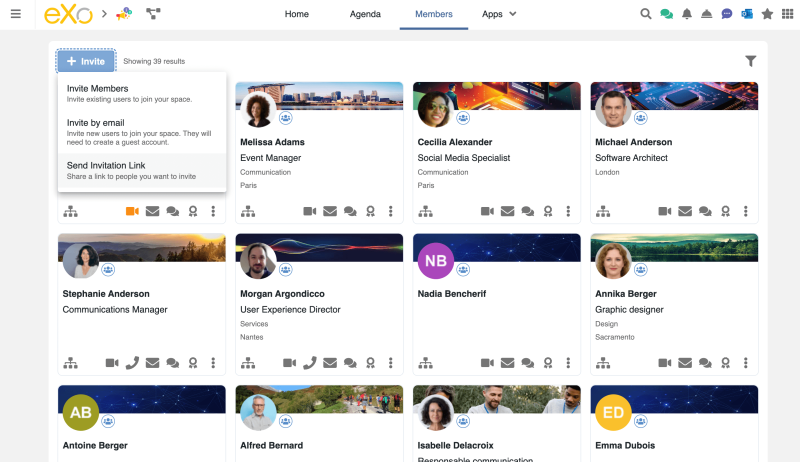This screenshot has height=462, width=800.
Task: Open more options for Annika Berger
Action: point(746,363)
